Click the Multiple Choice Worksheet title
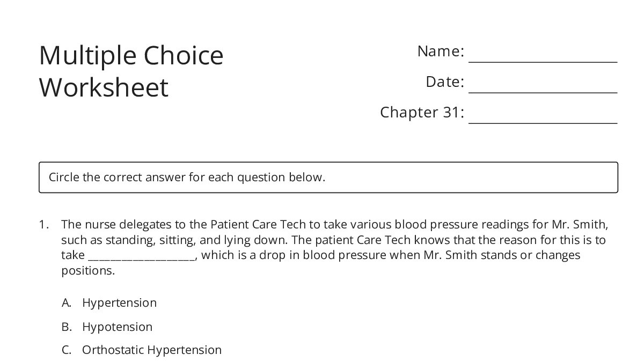 coord(131,71)
